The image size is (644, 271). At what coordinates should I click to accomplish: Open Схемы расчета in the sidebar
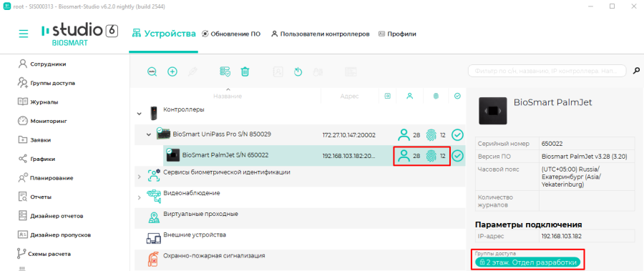pos(44,254)
